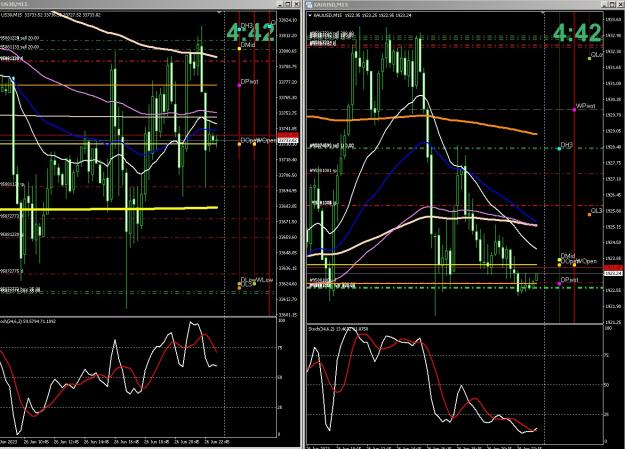The image size is (625, 449).
Task: Select the DPivot magenta marker on XAUUSD chart
Action: click(559, 284)
